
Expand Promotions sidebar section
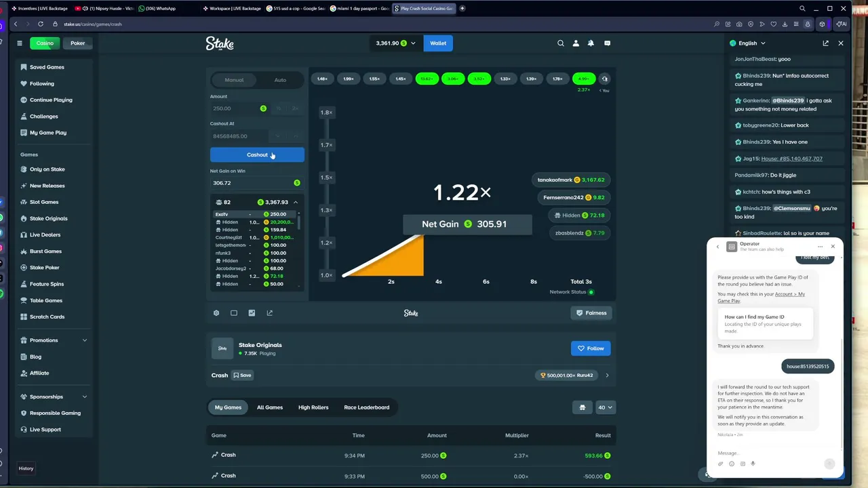pyautogui.click(x=85, y=340)
